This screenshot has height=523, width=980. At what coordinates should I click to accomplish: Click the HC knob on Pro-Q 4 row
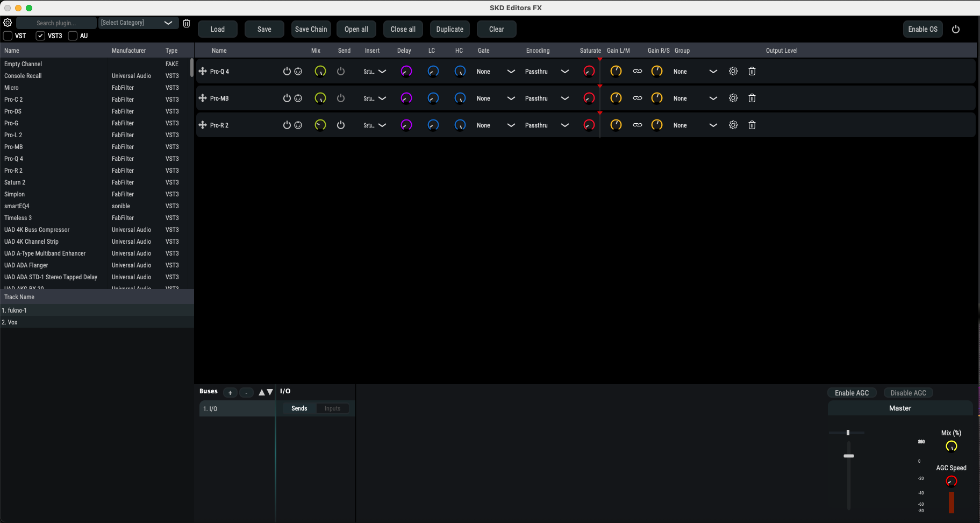460,71
